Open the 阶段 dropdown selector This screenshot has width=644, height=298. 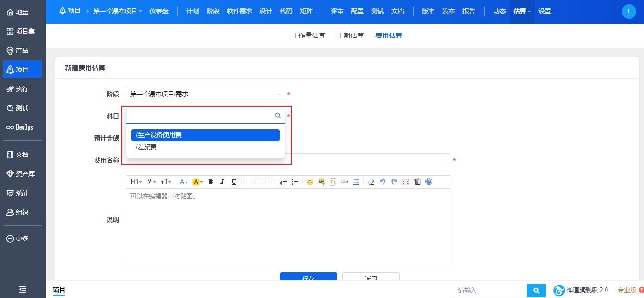(205, 95)
